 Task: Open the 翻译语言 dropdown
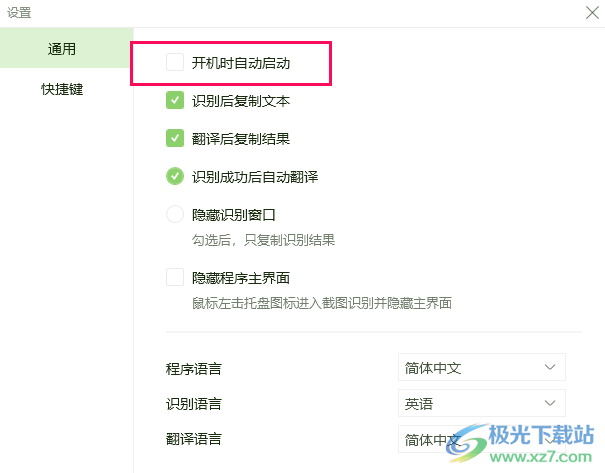(482, 439)
